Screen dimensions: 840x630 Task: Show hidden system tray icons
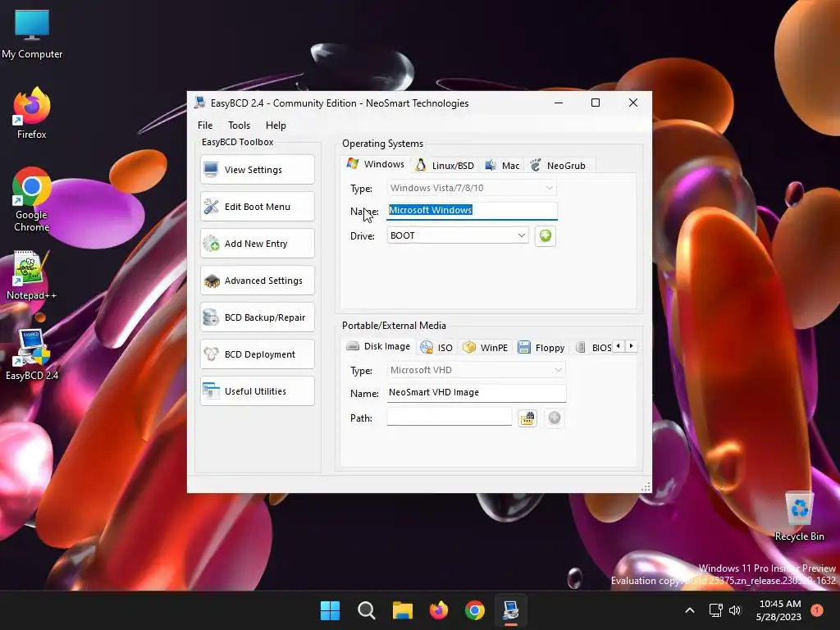(690, 610)
